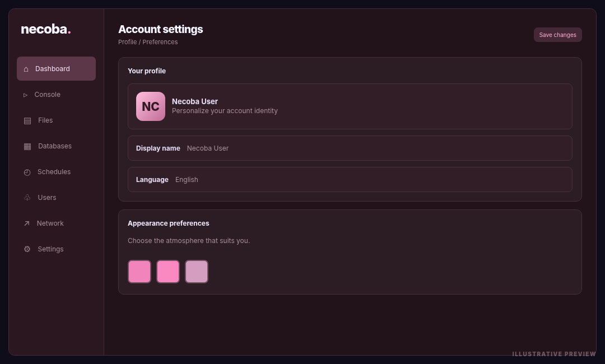Click the Language field showing English

coord(350,179)
